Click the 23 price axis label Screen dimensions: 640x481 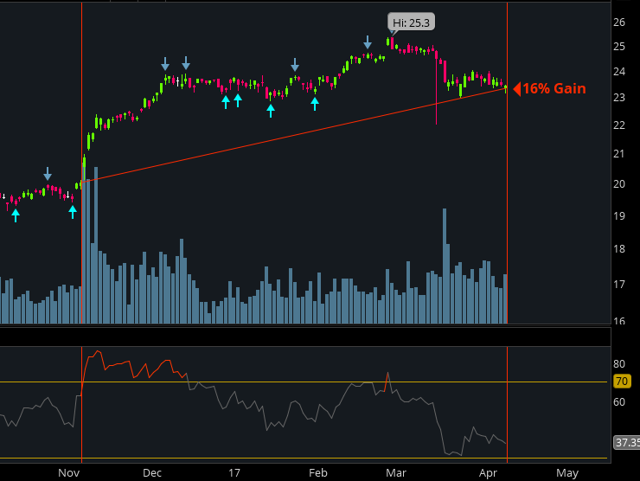click(619, 98)
